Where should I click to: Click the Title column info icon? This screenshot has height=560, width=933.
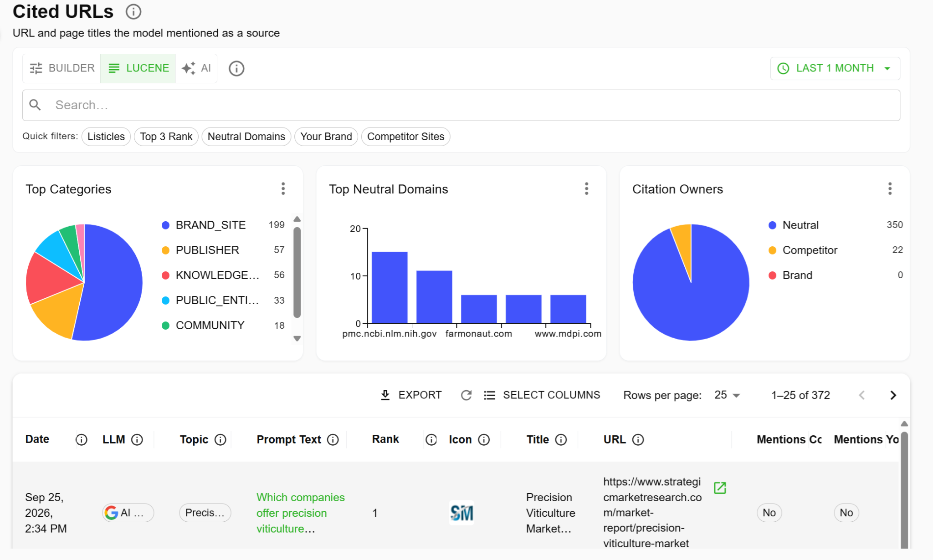tap(561, 439)
